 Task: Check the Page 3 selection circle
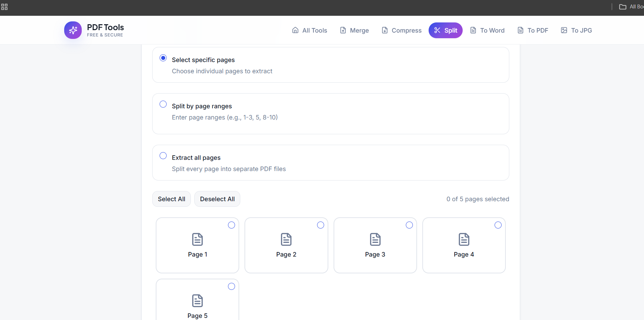point(409,225)
